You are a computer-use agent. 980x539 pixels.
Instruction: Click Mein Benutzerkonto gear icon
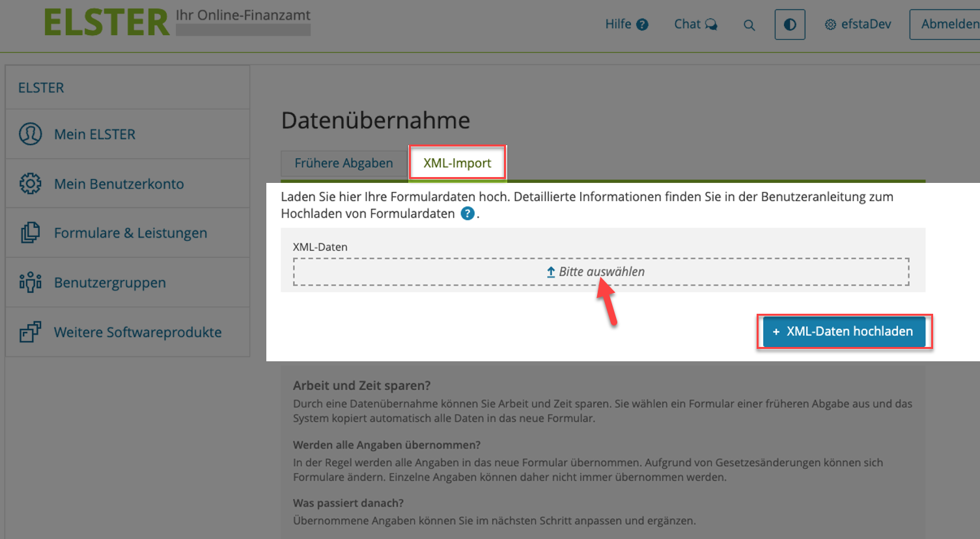30,184
